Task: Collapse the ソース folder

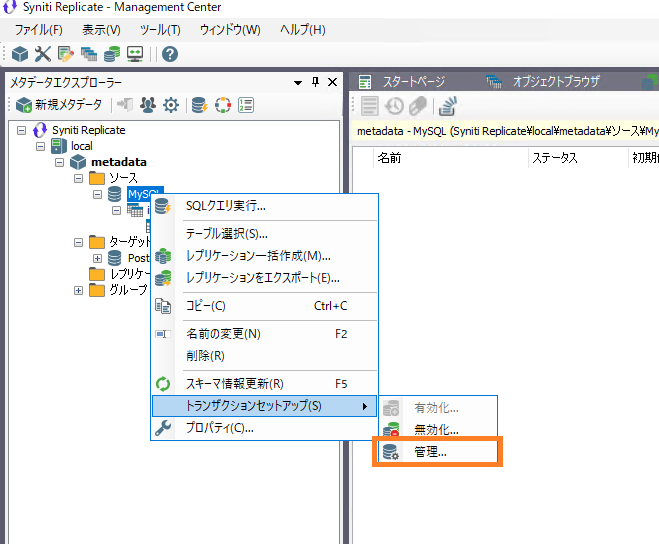Action: click(79, 178)
